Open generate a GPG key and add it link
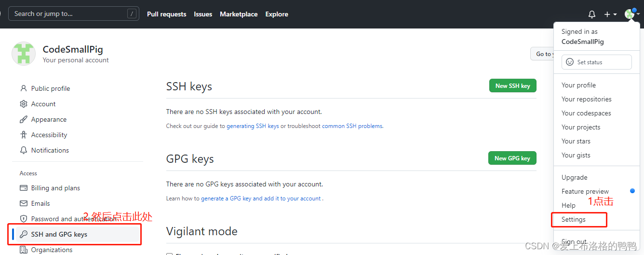This screenshot has height=255, width=644. tap(261, 198)
